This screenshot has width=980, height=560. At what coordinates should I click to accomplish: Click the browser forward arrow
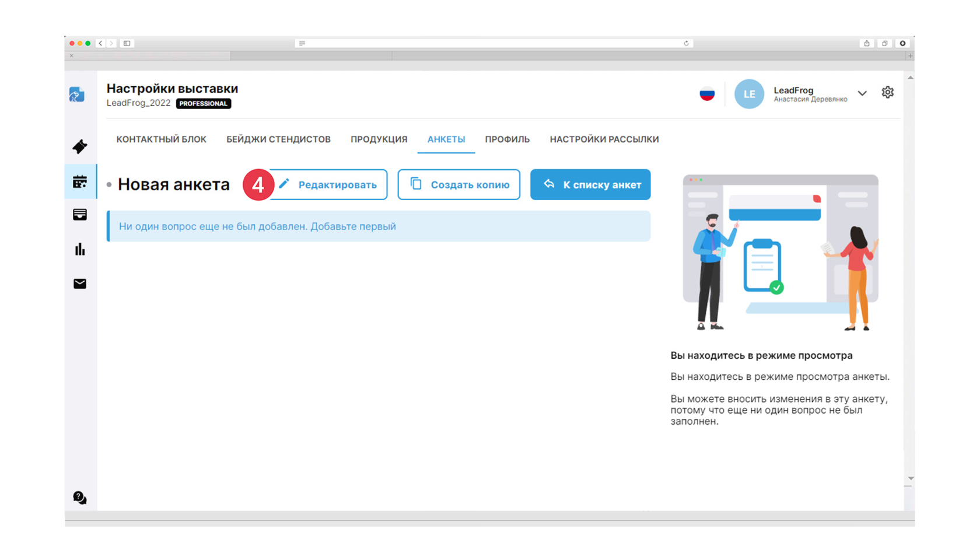pyautogui.click(x=111, y=43)
